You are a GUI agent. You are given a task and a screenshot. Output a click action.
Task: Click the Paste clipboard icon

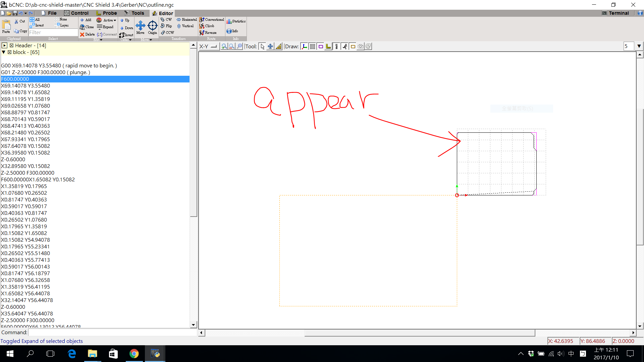[6, 26]
